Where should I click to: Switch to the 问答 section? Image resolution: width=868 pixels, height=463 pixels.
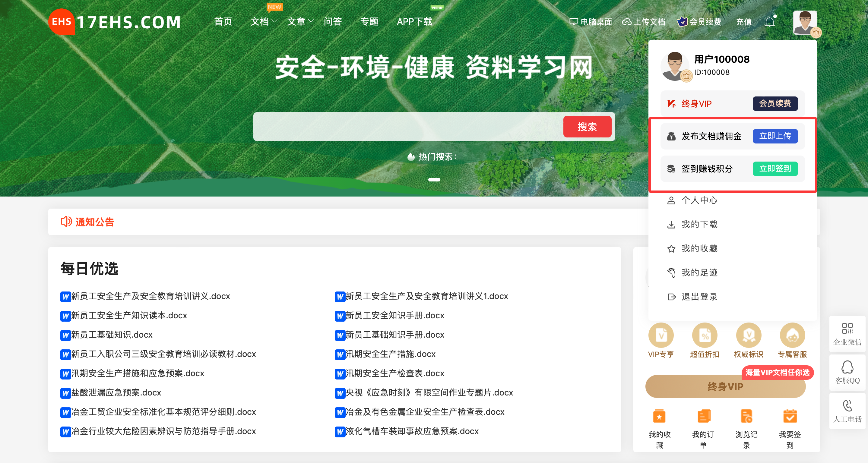point(333,21)
